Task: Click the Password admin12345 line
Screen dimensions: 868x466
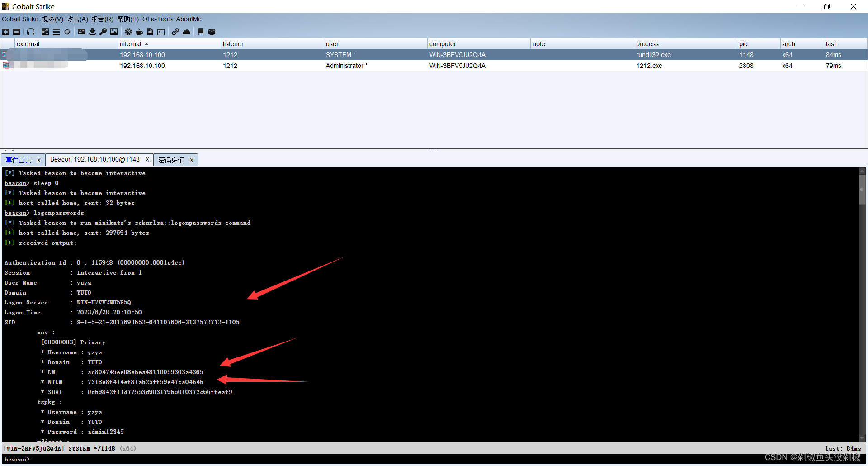Action: (82, 432)
